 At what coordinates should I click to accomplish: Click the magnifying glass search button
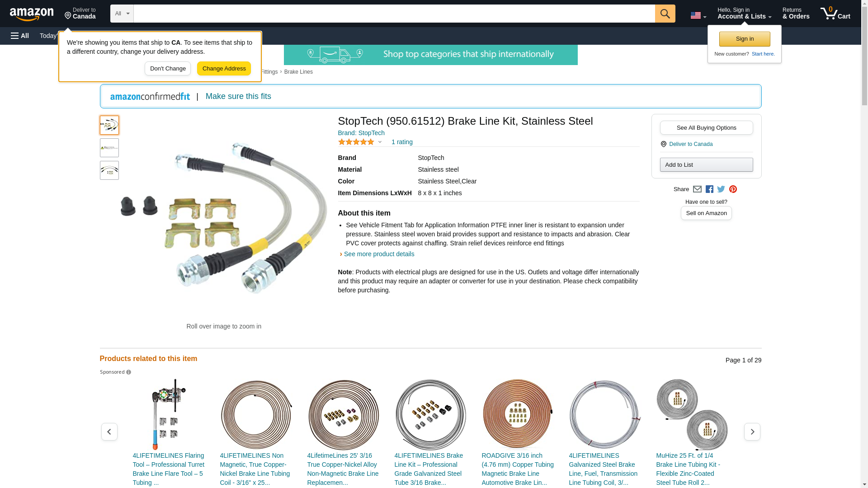(665, 14)
